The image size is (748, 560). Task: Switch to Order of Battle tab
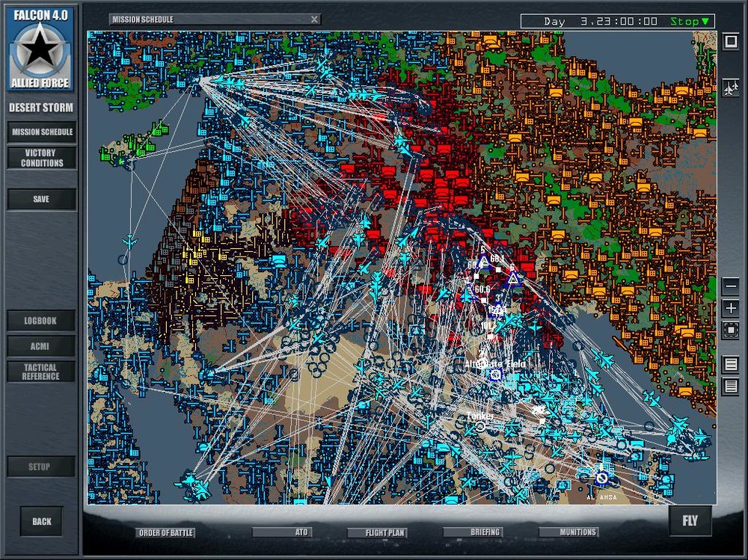tap(165, 533)
